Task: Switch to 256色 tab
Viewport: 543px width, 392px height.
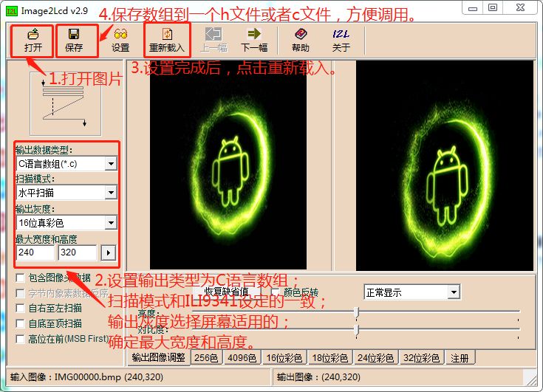Action: coord(206,358)
